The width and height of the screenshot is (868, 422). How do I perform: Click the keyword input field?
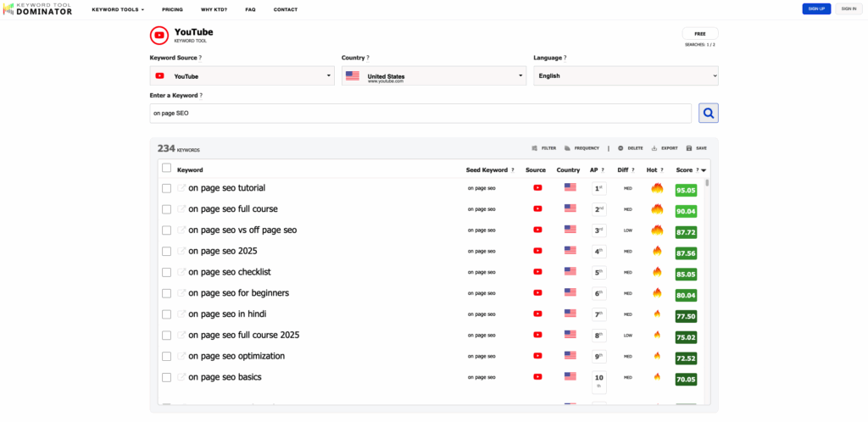[x=420, y=114]
